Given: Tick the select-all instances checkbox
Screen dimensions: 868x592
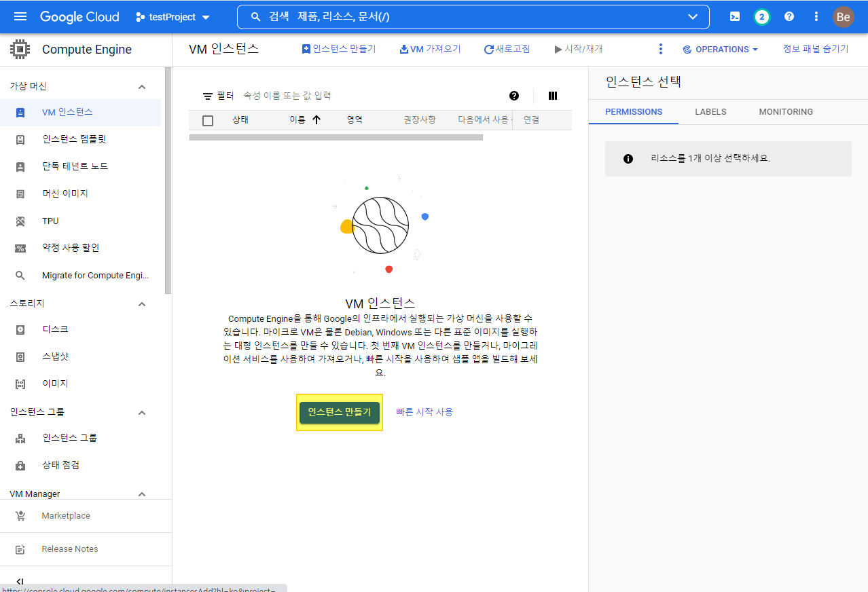Looking at the screenshot, I should click(x=208, y=121).
